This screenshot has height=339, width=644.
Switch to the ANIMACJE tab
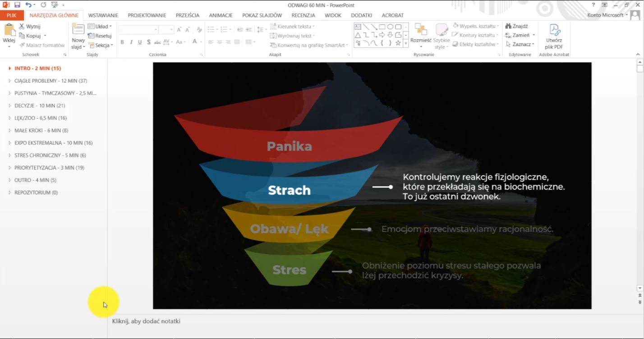[x=221, y=15]
